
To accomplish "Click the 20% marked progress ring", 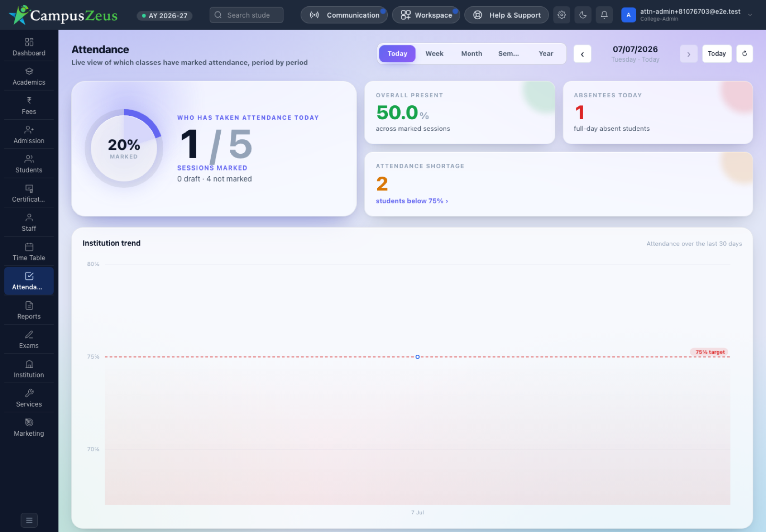I will click(x=124, y=148).
